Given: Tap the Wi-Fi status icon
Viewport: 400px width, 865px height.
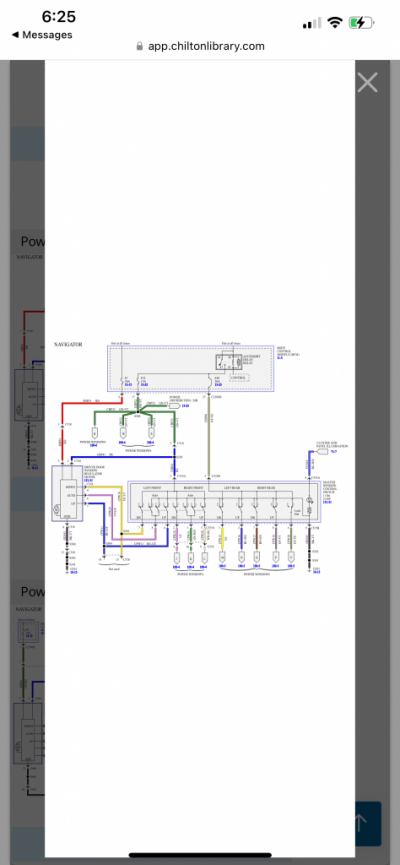Looking at the screenshot, I should click(x=334, y=23).
